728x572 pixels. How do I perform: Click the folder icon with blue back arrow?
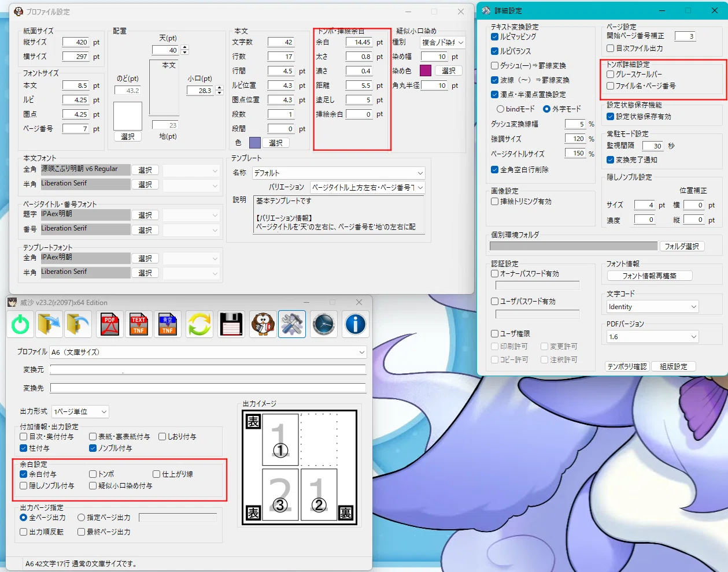(78, 324)
